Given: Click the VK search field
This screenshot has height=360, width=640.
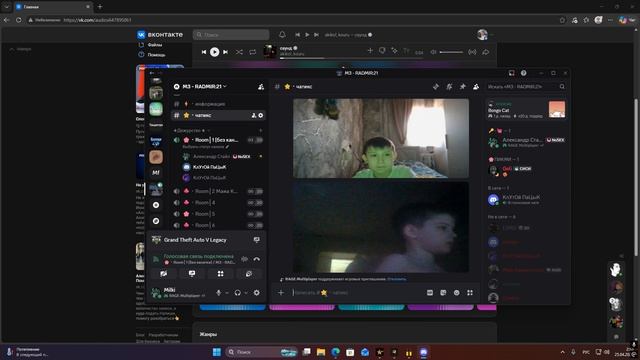Looking at the screenshot, I should pos(231,35).
